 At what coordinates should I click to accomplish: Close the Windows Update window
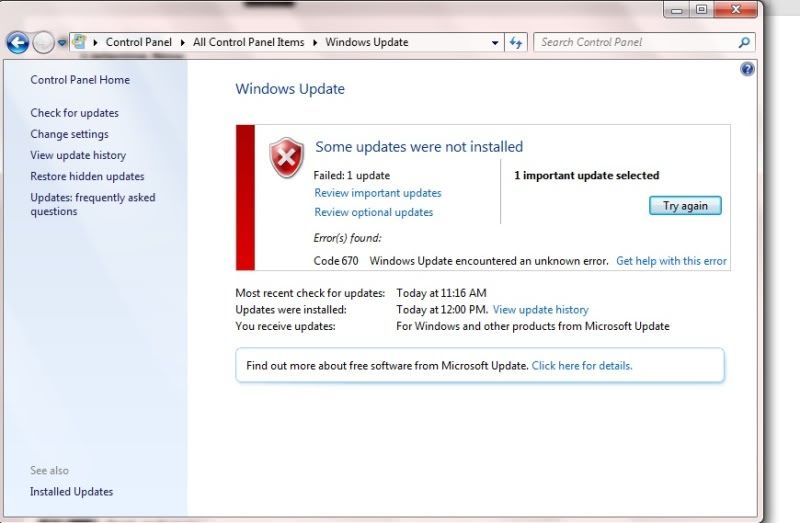tap(736, 10)
